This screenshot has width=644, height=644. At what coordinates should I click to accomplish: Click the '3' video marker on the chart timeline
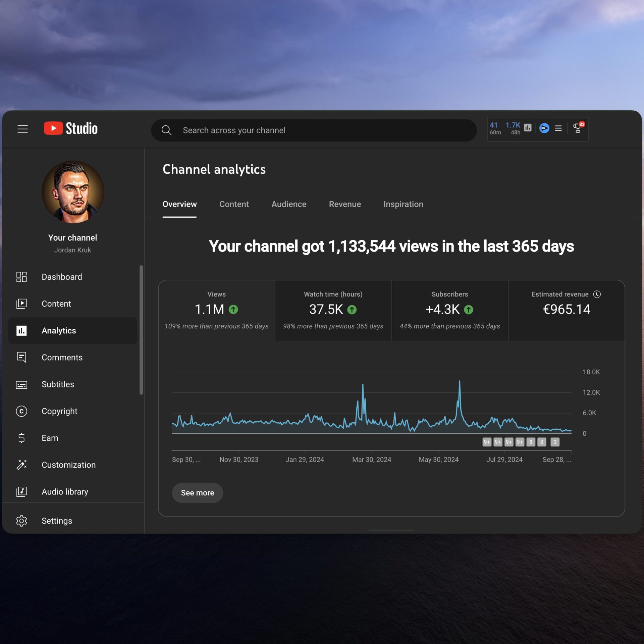tap(555, 442)
